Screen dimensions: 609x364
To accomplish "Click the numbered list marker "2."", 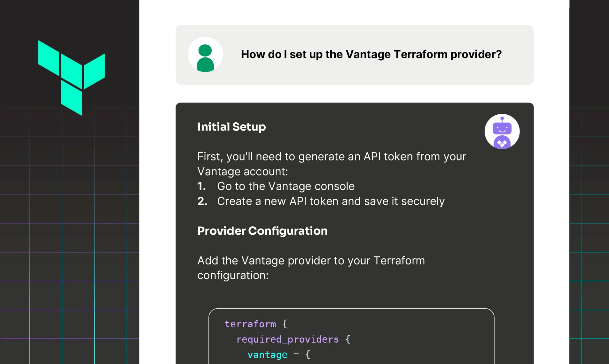I will click(x=202, y=201).
